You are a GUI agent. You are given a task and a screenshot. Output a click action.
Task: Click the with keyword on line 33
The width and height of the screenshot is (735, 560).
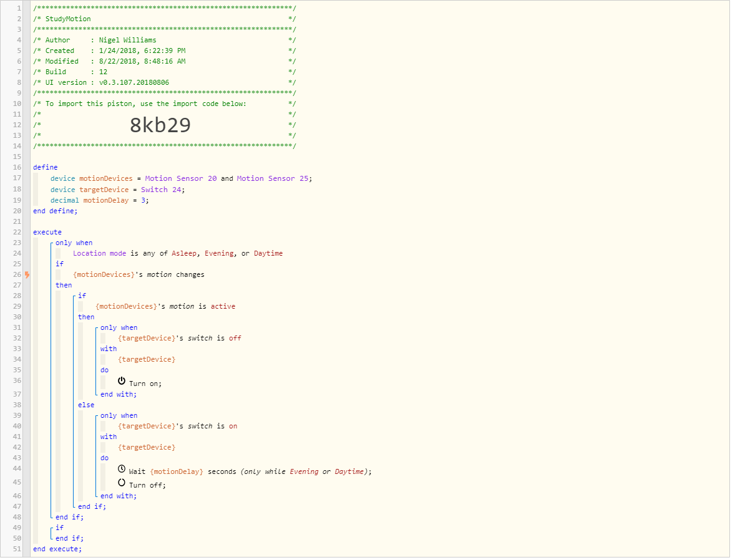(109, 350)
